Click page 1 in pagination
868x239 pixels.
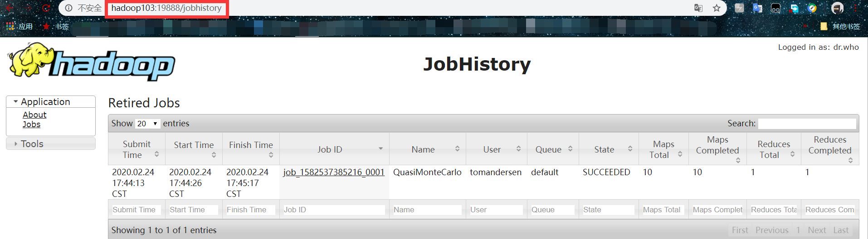tap(798, 230)
